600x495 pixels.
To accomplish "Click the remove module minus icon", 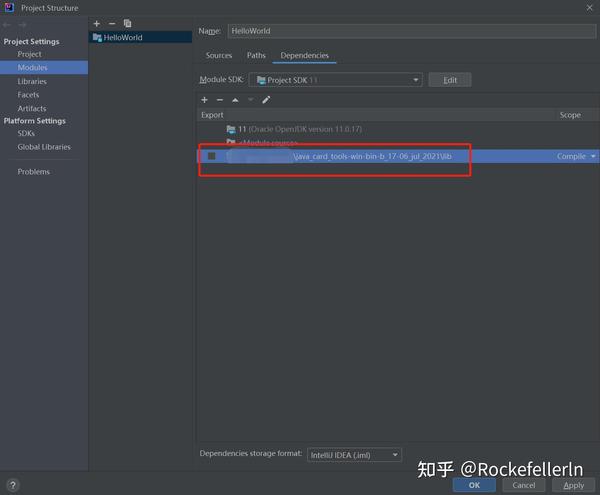I will pos(112,24).
